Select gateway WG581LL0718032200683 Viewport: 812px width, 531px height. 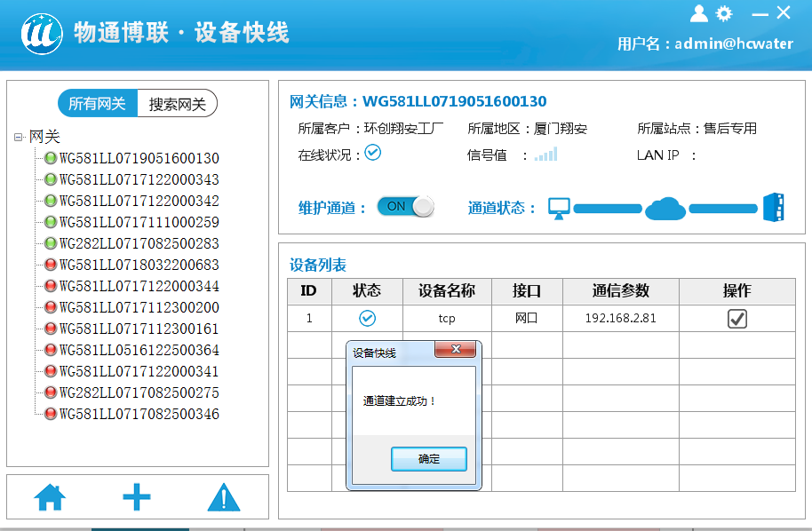(139, 265)
